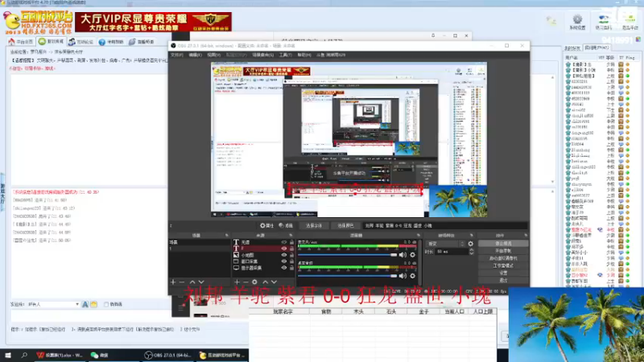Viewport: 644px width, 362px height.
Task: Add a new source with plus icon
Action: [237, 282]
